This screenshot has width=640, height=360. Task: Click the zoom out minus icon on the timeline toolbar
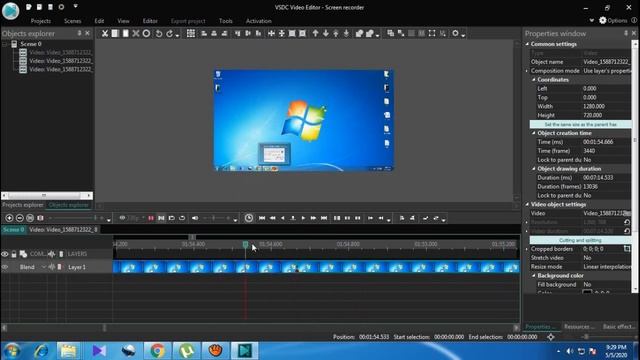pyautogui.click(x=19, y=218)
